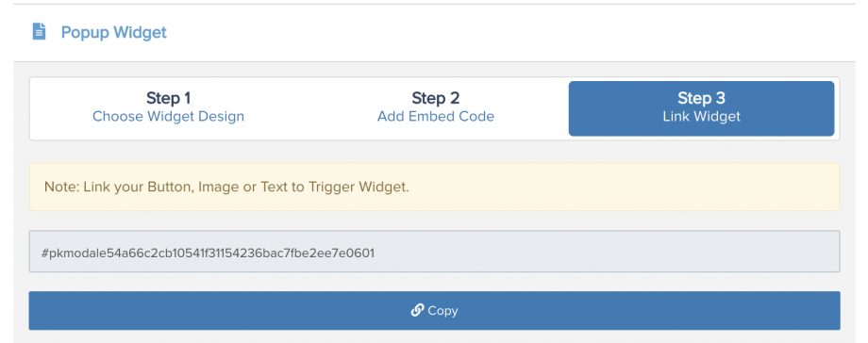Copy the widget link code
Viewport: 868px width, 343px height.
pyautogui.click(x=435, y=310)
